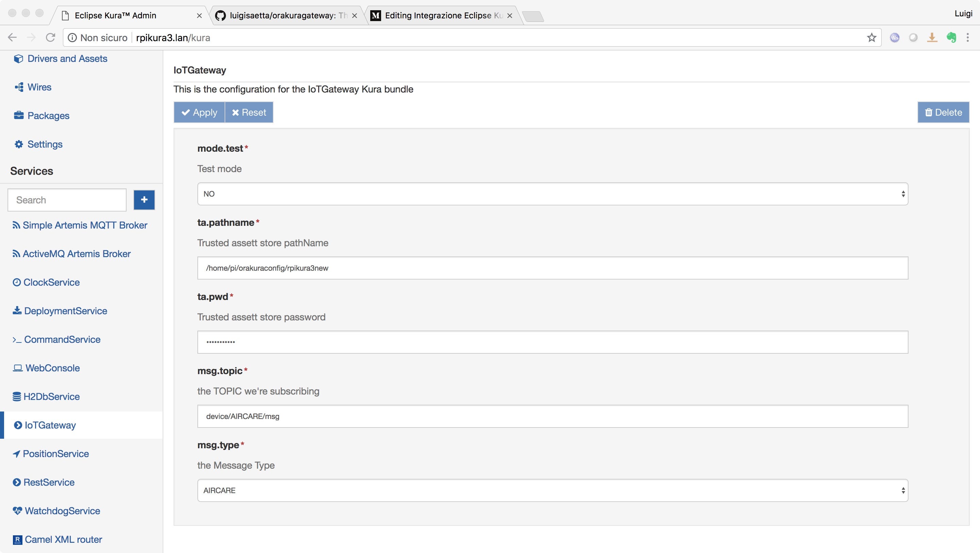This screenshot has width=980, height=553.
Task: Click the Reset button
Action: [249, 112]
